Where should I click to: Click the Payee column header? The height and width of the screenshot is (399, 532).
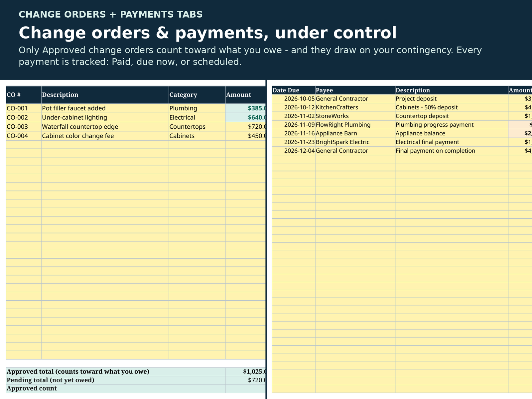[x=355, y=90]
